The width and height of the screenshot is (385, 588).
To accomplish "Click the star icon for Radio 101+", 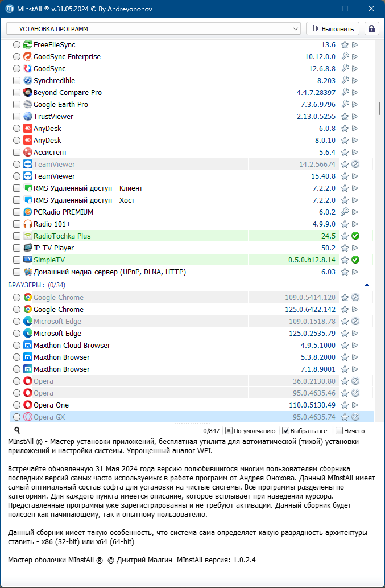I will [345, 224].
